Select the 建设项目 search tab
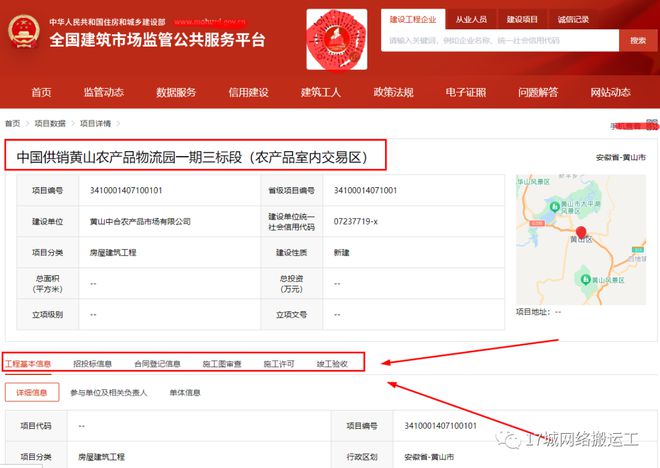The height and width of the screenshot is (468, 660). pos(522,19)
